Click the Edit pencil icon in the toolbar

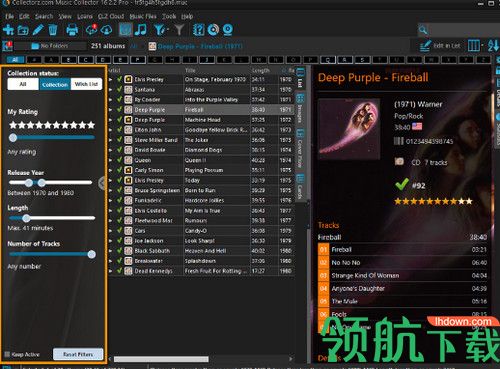tap(38, 30)
